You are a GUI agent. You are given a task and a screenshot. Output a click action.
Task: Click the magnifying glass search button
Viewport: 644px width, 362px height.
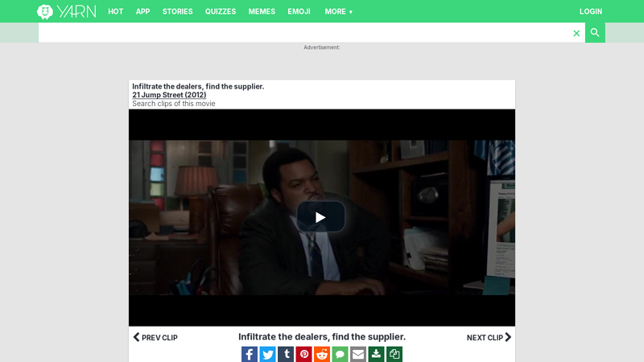coord(595,32)
